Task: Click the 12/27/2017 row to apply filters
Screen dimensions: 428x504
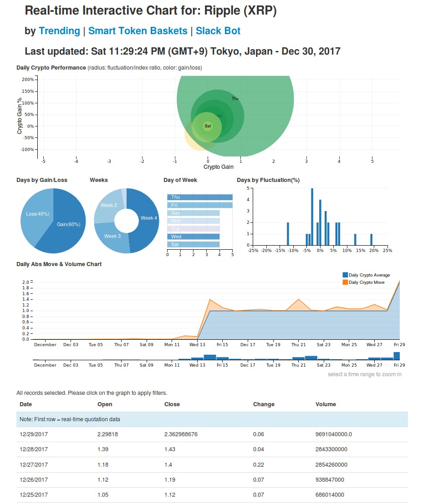Action: [x=182, y=464]
